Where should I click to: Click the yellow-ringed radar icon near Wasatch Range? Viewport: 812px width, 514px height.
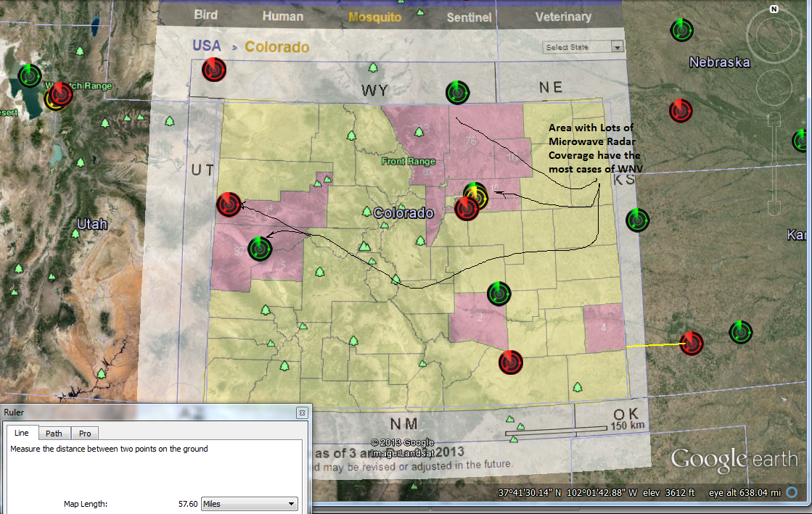[54, 99]
